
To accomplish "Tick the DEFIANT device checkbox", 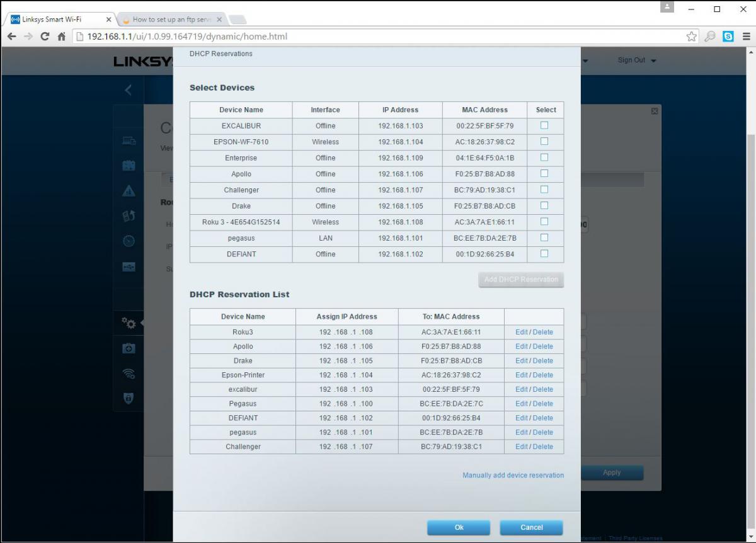I will (544, 253).
